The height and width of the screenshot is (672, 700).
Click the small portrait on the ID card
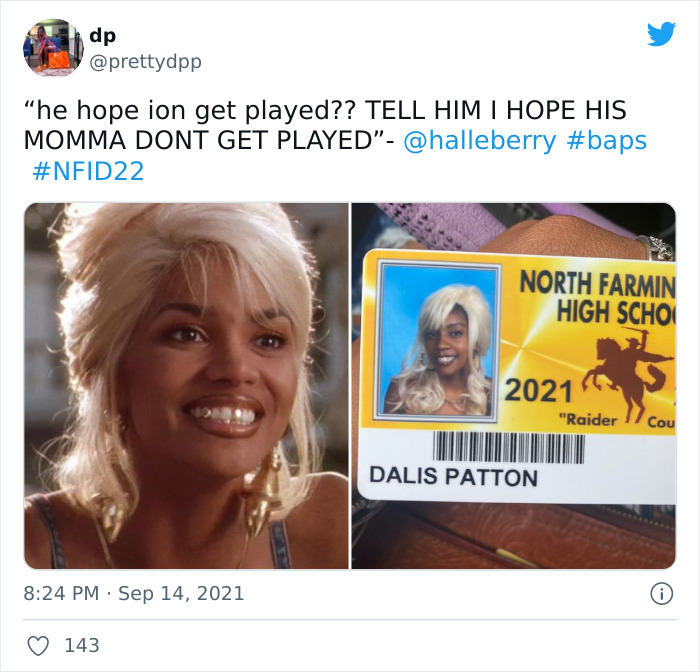click(438, 341)
